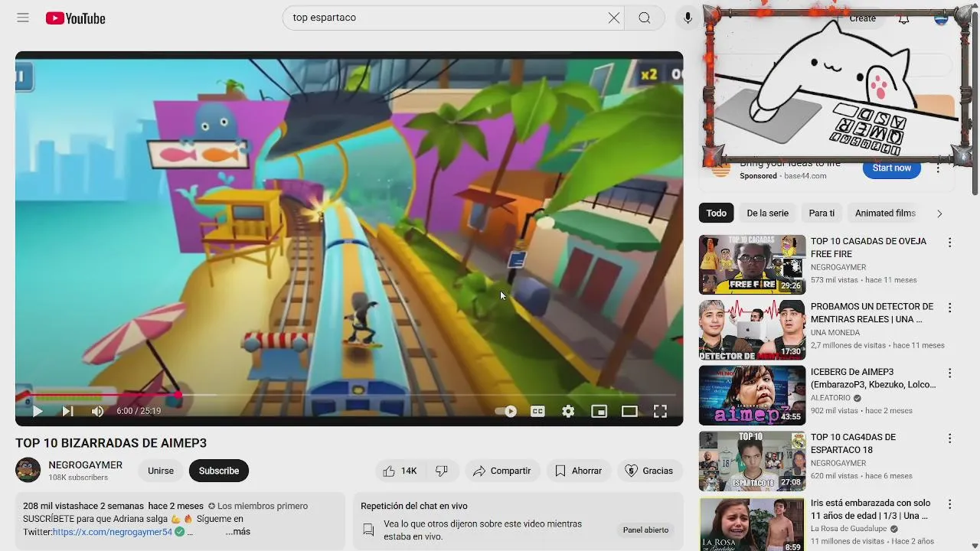Save video with Ahorrar button
Screen dimensions: 980x551
point(579,471)
